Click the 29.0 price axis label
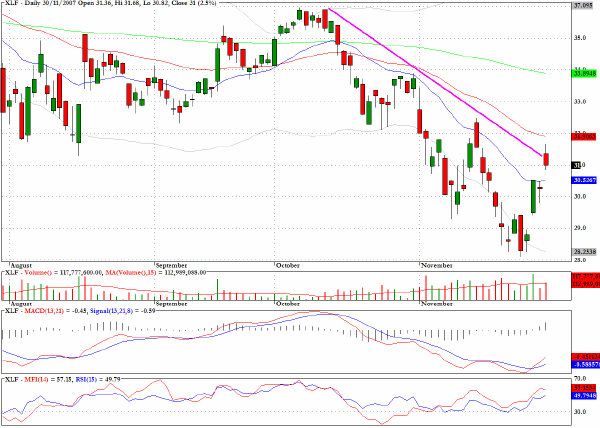The image size is (600, 428). (580, 228)
